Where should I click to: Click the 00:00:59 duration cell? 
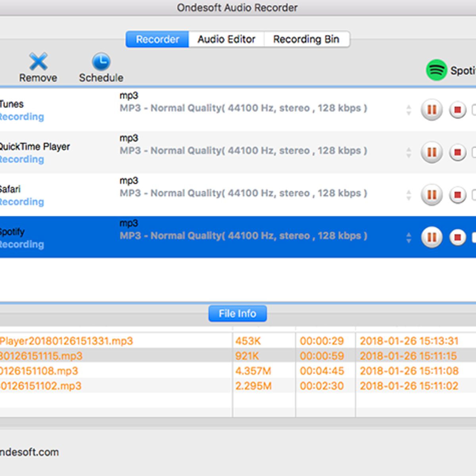click(322, 356)
